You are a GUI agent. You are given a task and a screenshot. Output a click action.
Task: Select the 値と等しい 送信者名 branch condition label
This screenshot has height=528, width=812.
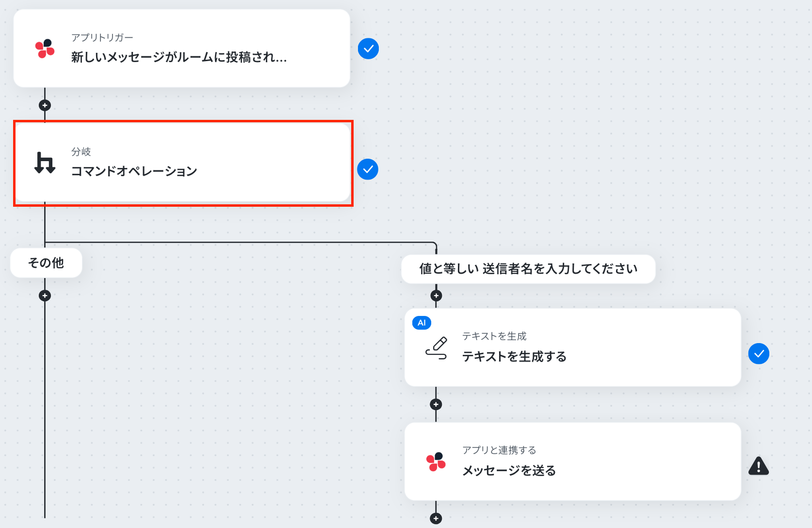pos(528,269)
